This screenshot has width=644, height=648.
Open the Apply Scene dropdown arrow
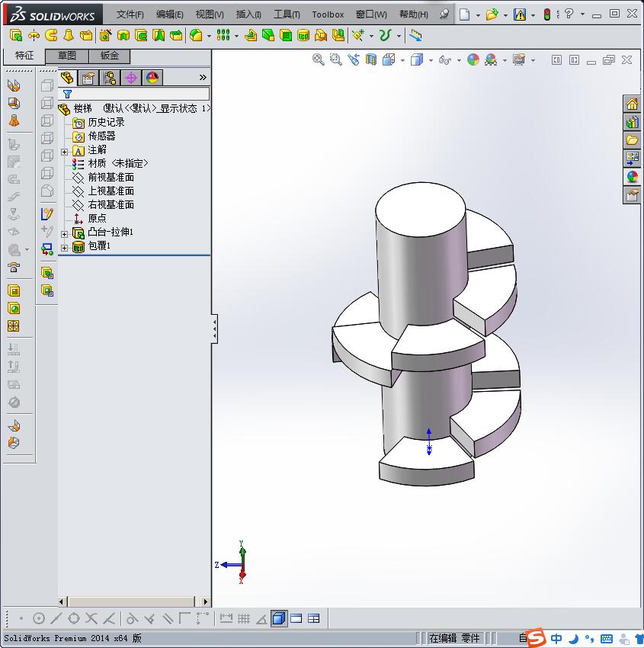[x=505, y=60]
